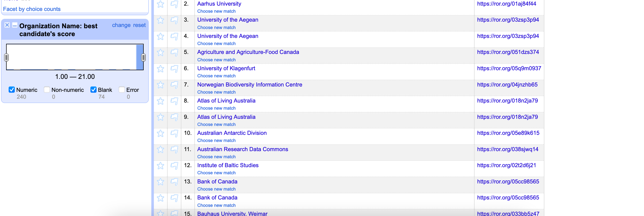Choose new match for Institute of Baltic Studies

tap(217, 173)
